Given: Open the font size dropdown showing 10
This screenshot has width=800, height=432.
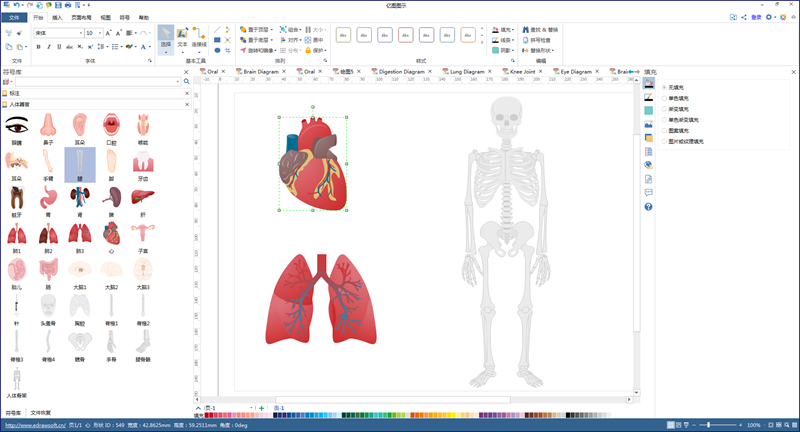Looking at the screenshot, I should (100, 33).
